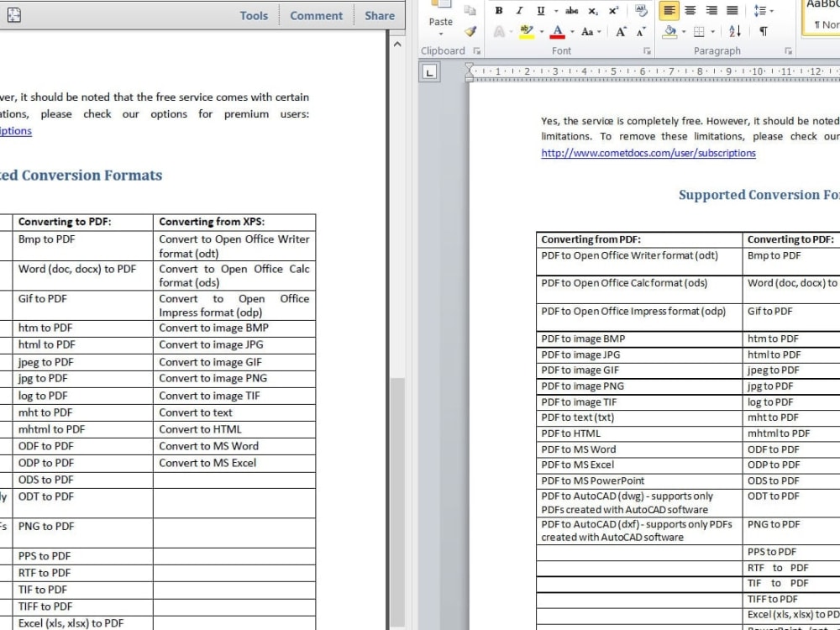Open the Font dialog launcher
Viewport: 840px width, 630px height.
click(x=647, y=51)
